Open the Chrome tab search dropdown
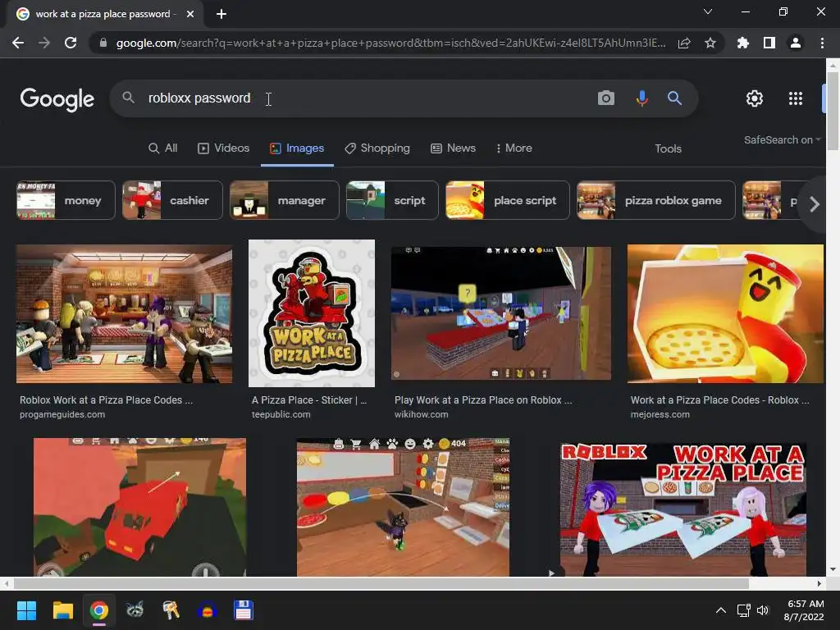 (708, 11)
